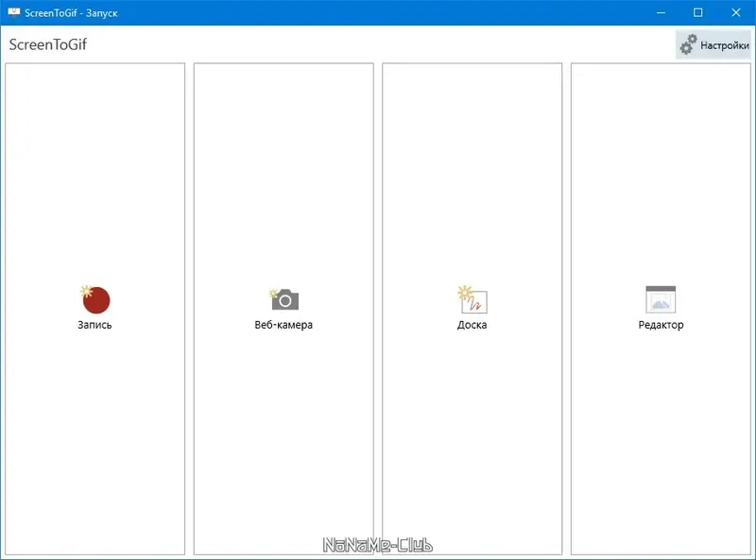Open settings via Настройки button label
This screenshot has width=756, height=560.
point(725,45)
